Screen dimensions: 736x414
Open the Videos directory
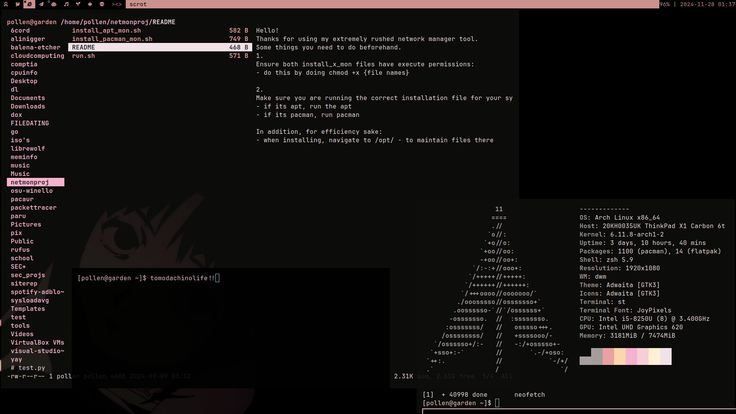point(22,335)
